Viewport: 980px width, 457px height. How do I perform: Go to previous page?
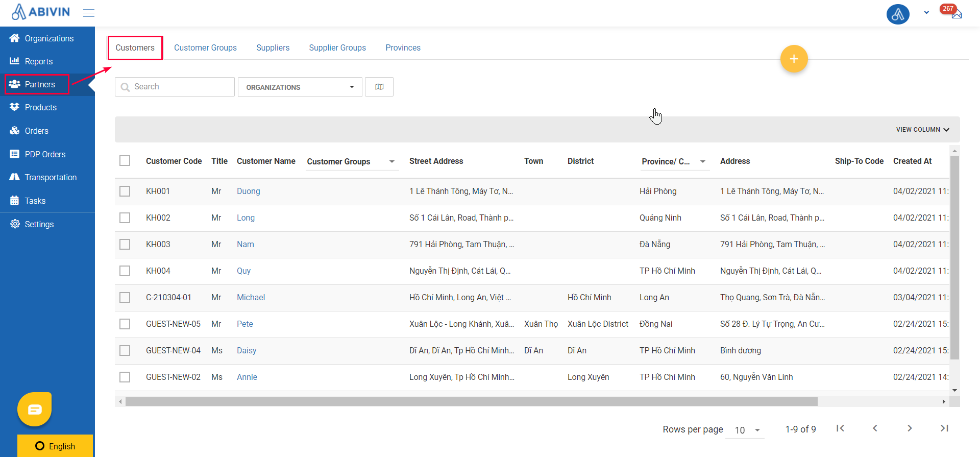point(875,428)
